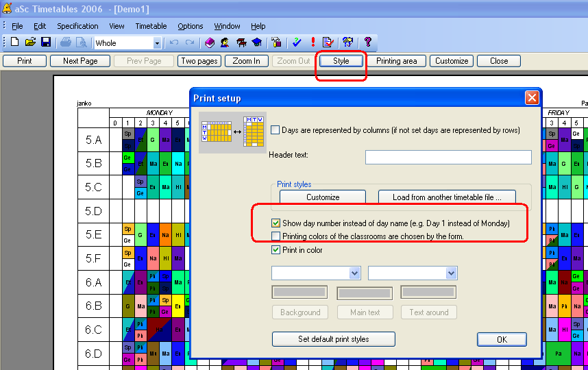Open the Specification menu
Image resolution: width=588 pixels, height=370 pixels.
pos(77,26)
